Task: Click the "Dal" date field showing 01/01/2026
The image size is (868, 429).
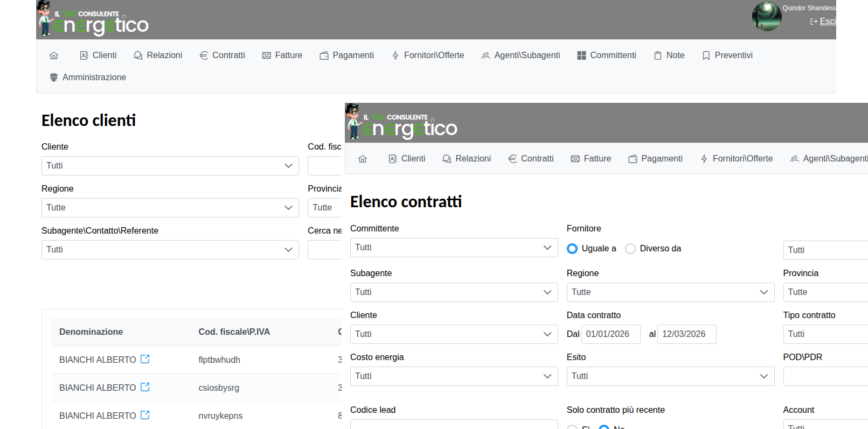Action: click(610, 334)
